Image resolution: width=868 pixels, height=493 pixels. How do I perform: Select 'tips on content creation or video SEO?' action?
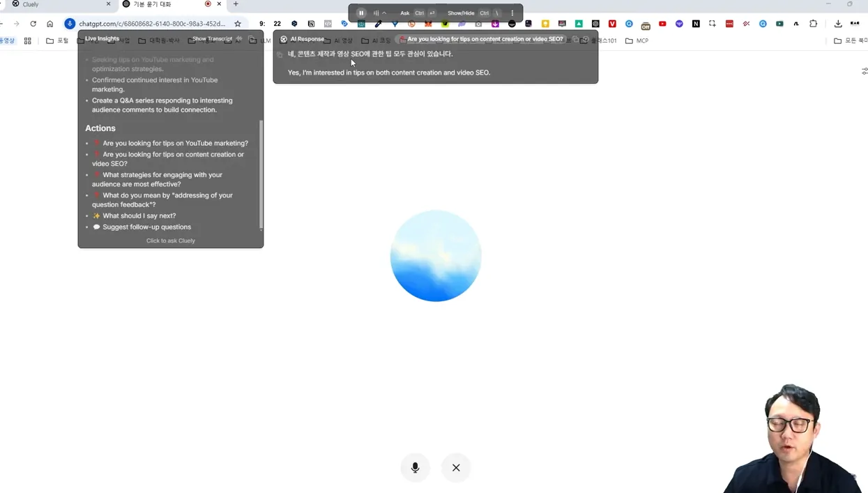[x=168, y=159]
